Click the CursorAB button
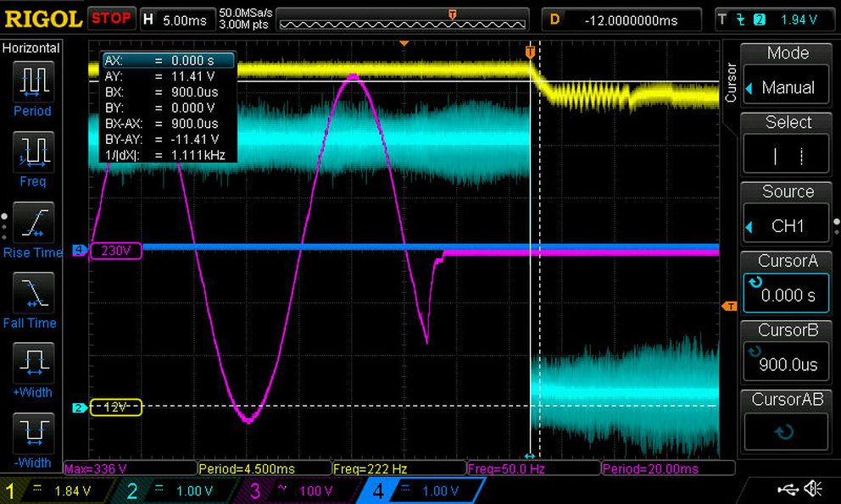 coord(786,424)
